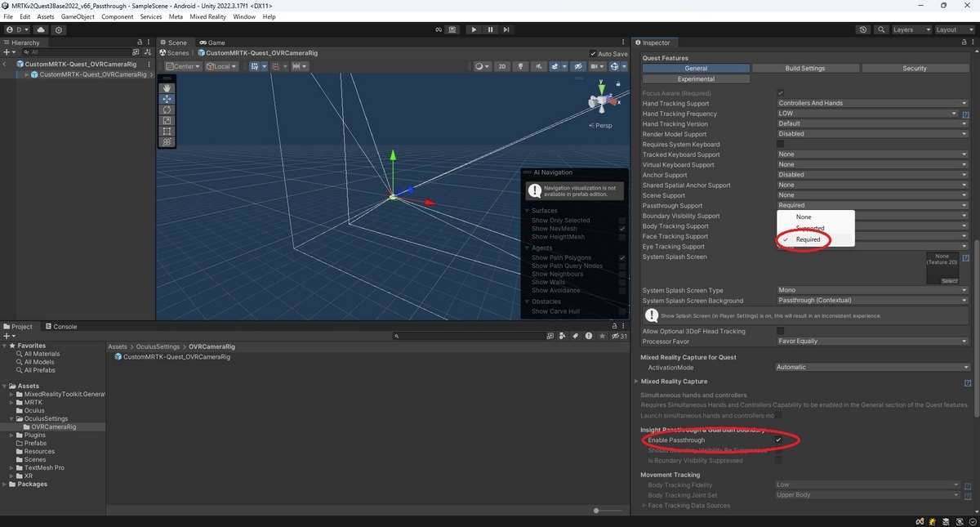Open Undo History icon
This screenshot has width=980, height=527.
tap(863, 29)
